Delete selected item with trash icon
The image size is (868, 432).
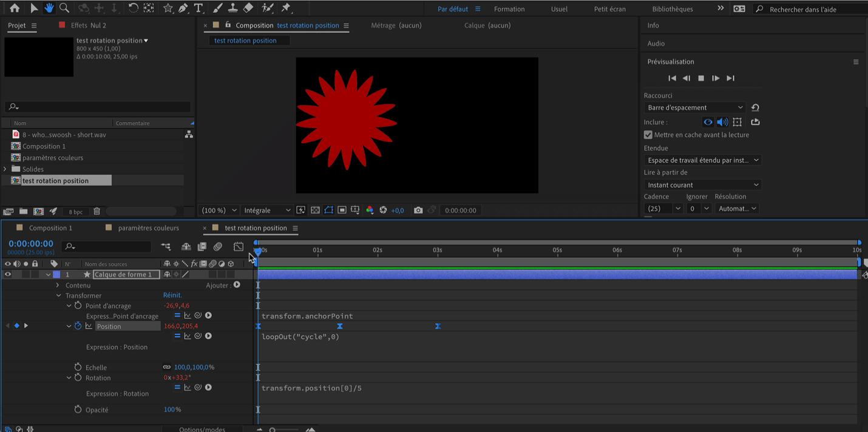pos(97,211)
